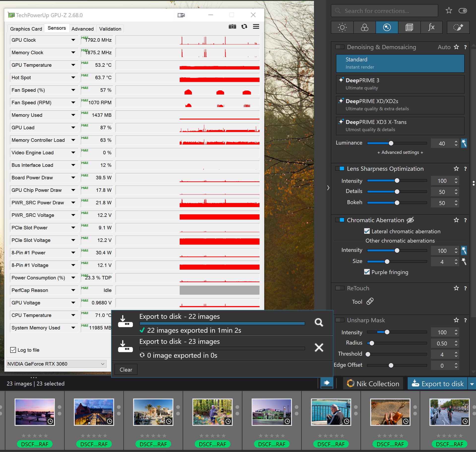Viewport: 476px width, 452px height.
Task: Click magnifier icon for exported 22 images
Action: [319, 322]
